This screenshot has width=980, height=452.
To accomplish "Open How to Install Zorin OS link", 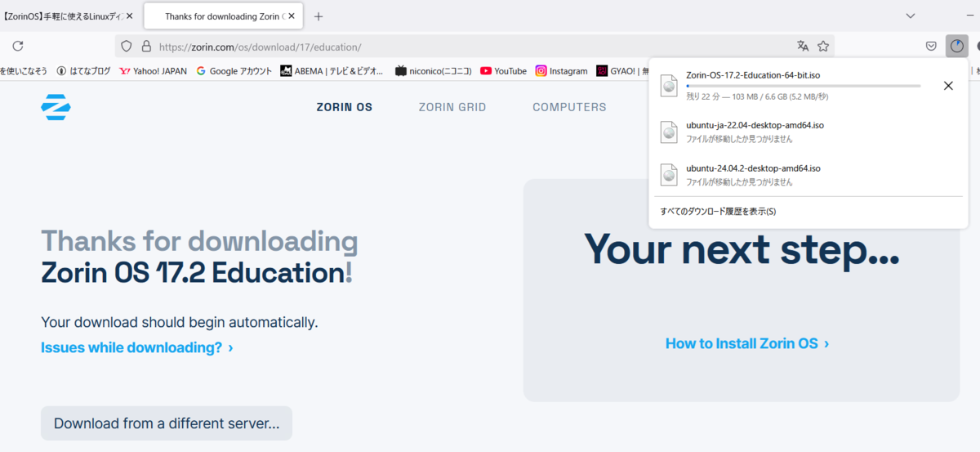I will click(747, 343).
